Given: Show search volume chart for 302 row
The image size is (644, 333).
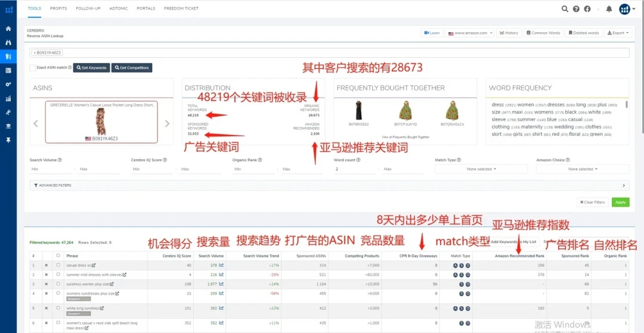Looking at the screenshot, I should [221, 308].
